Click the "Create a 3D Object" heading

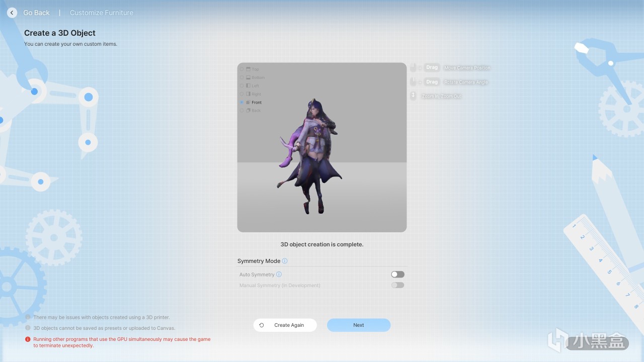click(x=60, y=33)
